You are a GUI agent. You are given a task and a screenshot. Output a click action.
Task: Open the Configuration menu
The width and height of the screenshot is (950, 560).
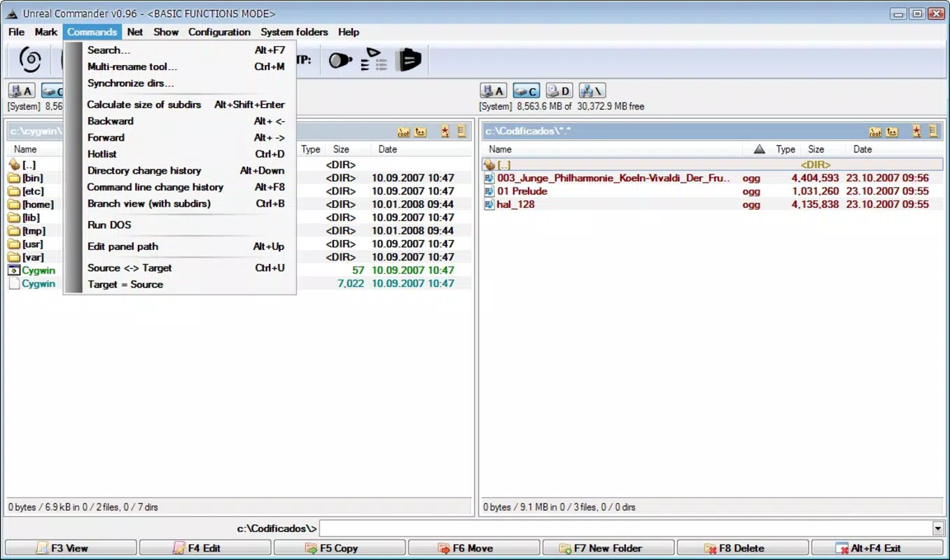tap(219, 31)
